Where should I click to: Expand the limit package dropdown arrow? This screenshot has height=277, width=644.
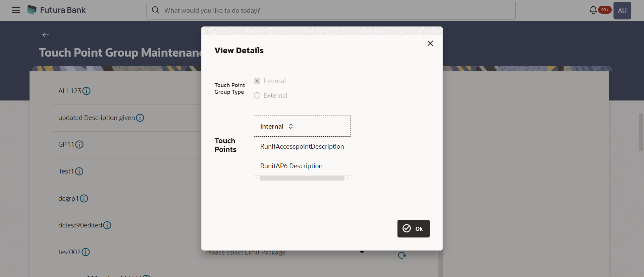362,252
